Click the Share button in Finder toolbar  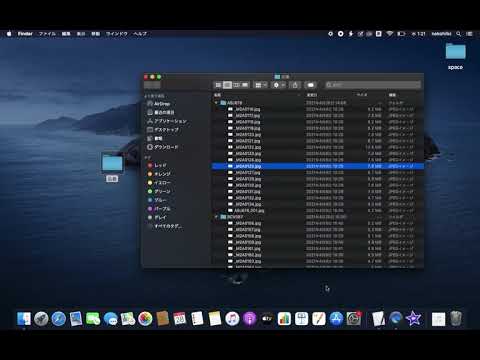click(295, 85)
